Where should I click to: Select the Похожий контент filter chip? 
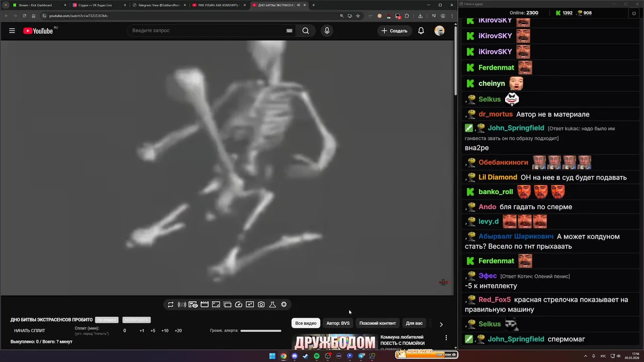(377, 323)
